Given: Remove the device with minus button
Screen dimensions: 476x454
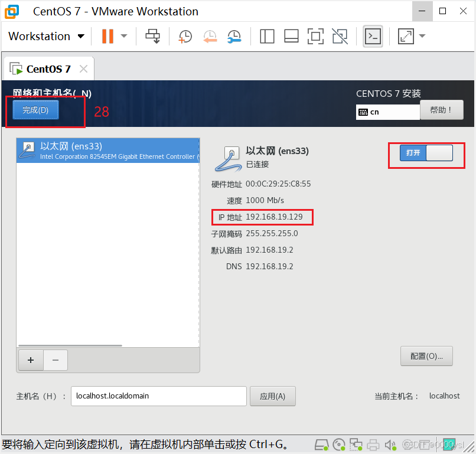Looking at the screenshot, I should [x=56, y=360].
